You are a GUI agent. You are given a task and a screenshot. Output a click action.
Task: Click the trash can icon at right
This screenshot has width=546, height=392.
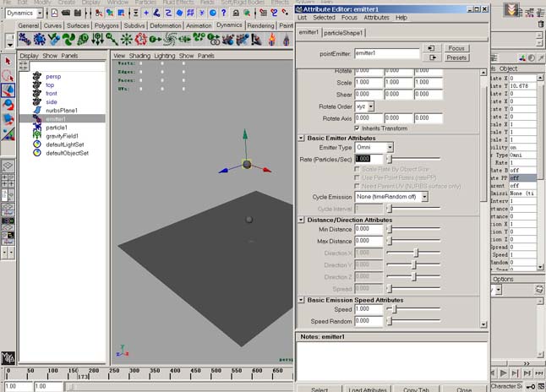[540, 24]
